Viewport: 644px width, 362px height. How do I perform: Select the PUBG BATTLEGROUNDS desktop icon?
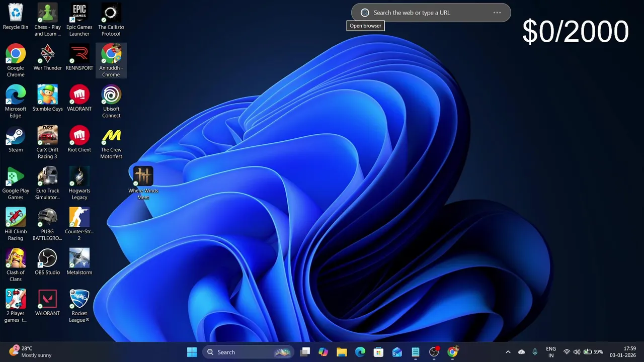[47, 224]
